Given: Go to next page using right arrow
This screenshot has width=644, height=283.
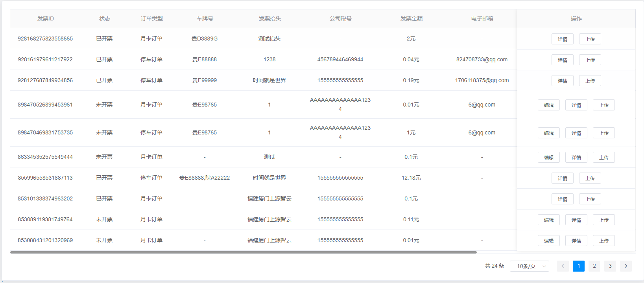Looking at the screenshot, I should click(626, 266).
